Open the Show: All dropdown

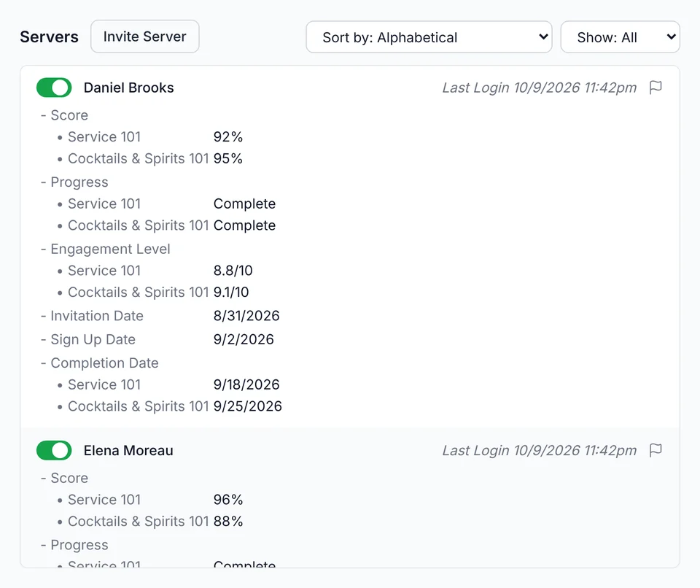(x=620, y=37)
